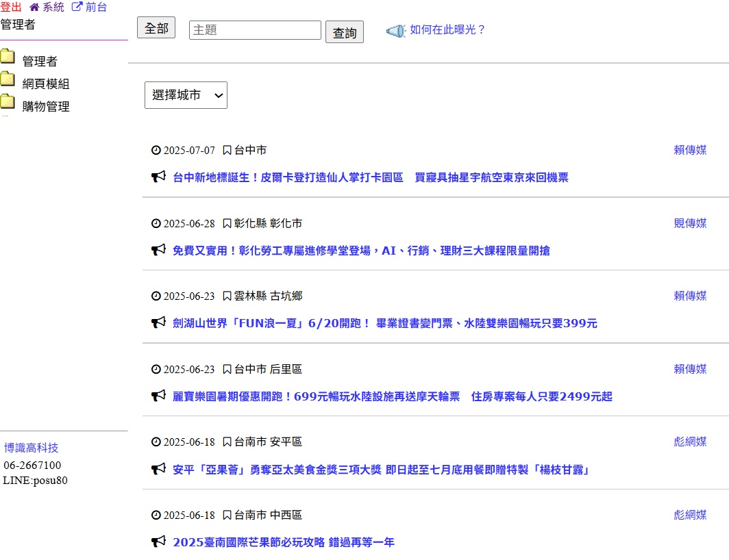Click 賴傳媒 source on the 2025-07-07 row
Screen dimensions: 729x560
tap(690, 150)
